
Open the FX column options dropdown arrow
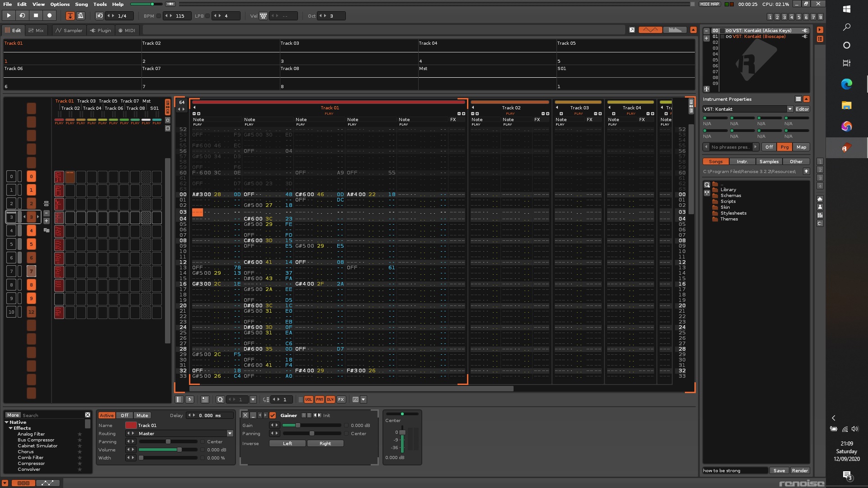363,399
